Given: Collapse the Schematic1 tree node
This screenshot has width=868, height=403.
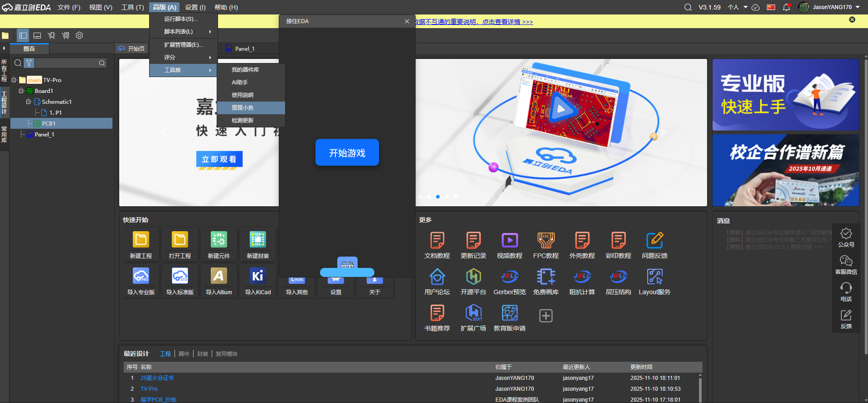Looking at the screenshot, I should [29, 102].
